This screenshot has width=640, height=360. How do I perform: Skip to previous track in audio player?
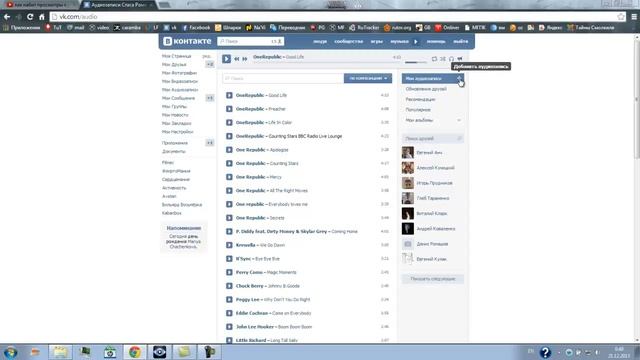(x=237, y=59)
